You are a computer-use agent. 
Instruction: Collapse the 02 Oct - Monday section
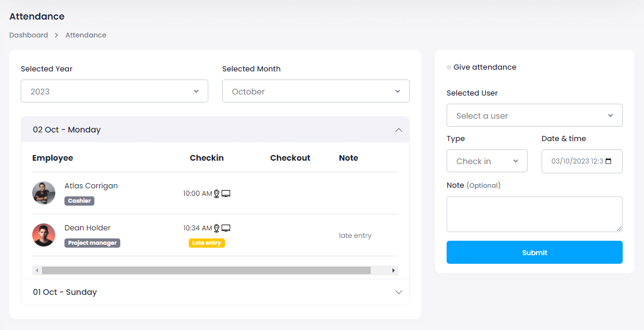click(x=398, y=130)
